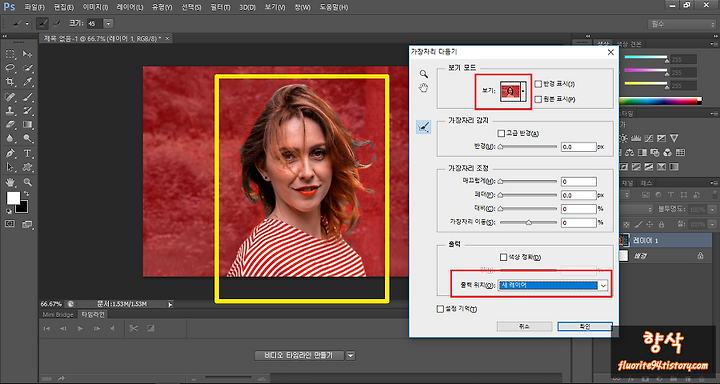The width and height of the screenshot is (720, 384).
Task: Open the 레이어(L) menu
Action: pyautogui.click(x=129, y=7)
